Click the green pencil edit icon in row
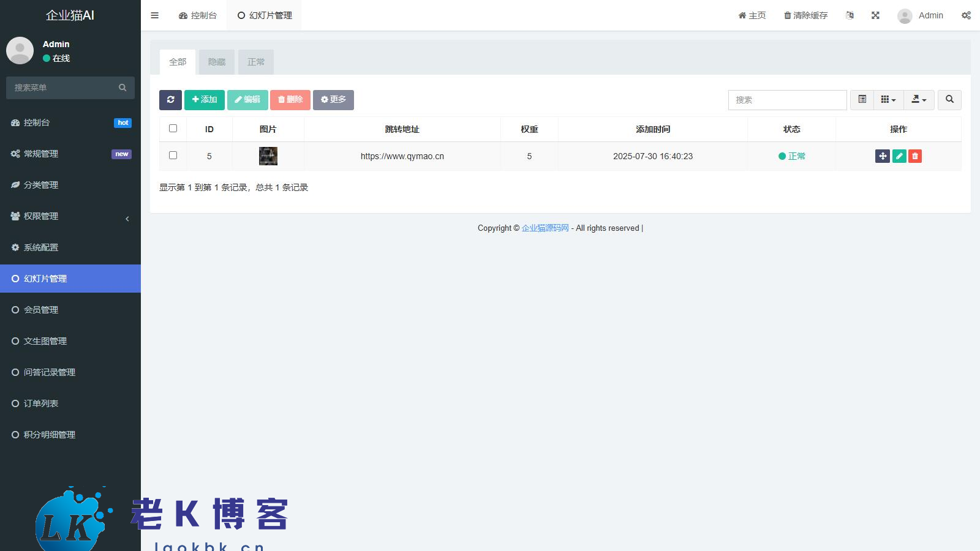Viewport: 980px width, 551px height. click(x=899, y=156)
